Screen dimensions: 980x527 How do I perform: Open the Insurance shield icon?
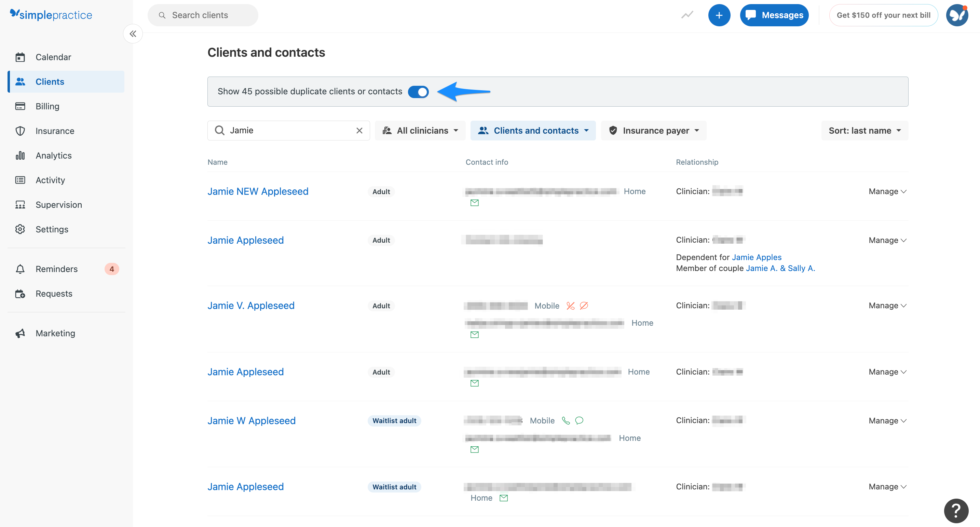tap(20, 131)
